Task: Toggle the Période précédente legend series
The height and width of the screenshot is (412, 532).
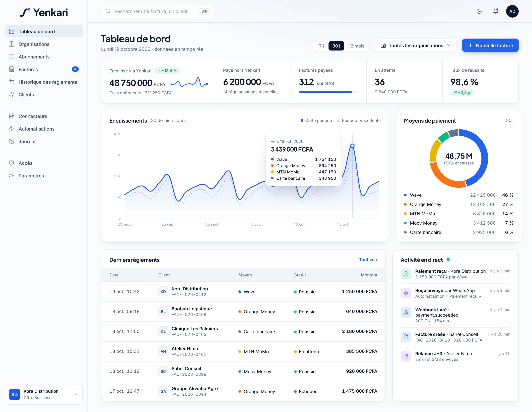Action: coord(359,120)
